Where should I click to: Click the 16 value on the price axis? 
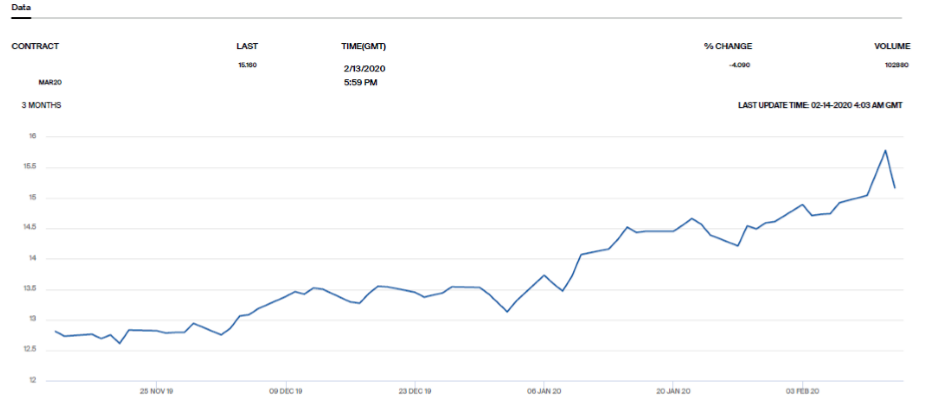[31, 136]
